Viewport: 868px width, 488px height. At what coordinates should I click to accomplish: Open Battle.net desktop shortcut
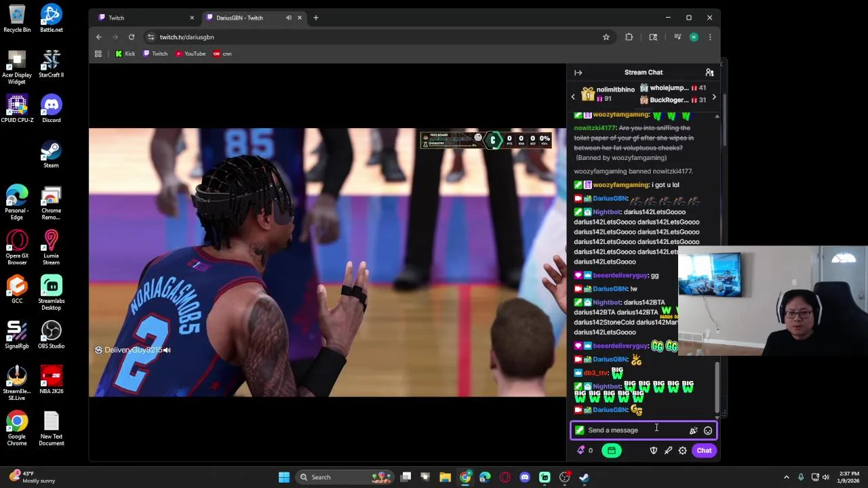(x=51, y=18)
